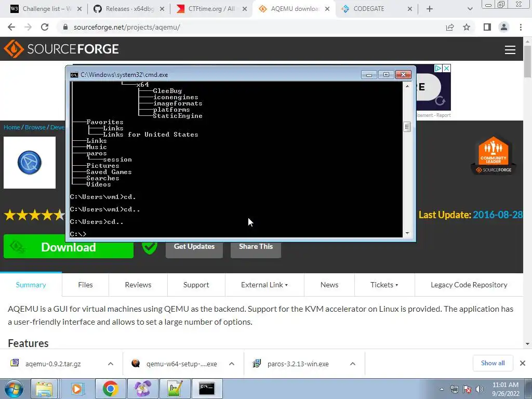
Task: Expand the Tickets dropdown
Action: [x=384, y=285]
